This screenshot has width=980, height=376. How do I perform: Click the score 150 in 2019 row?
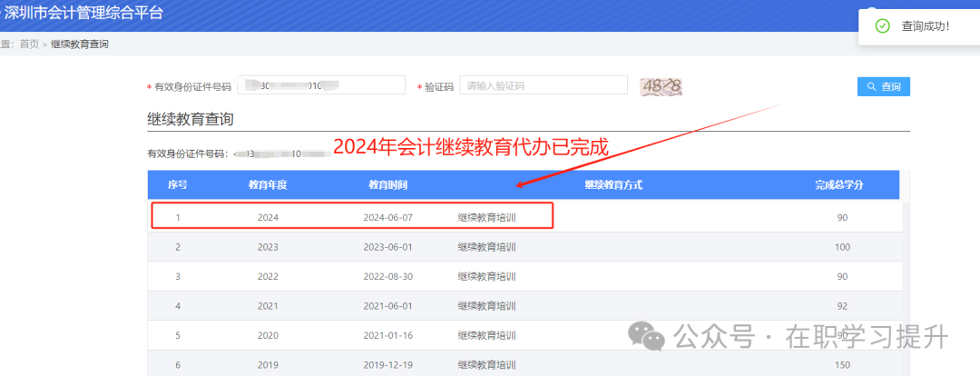[x=842, y=365]
